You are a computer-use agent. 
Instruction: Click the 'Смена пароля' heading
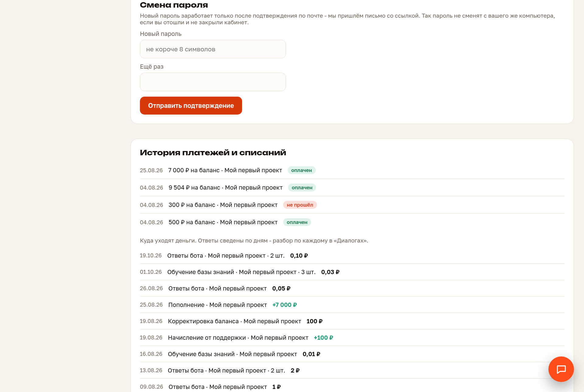tap(174, 5)
